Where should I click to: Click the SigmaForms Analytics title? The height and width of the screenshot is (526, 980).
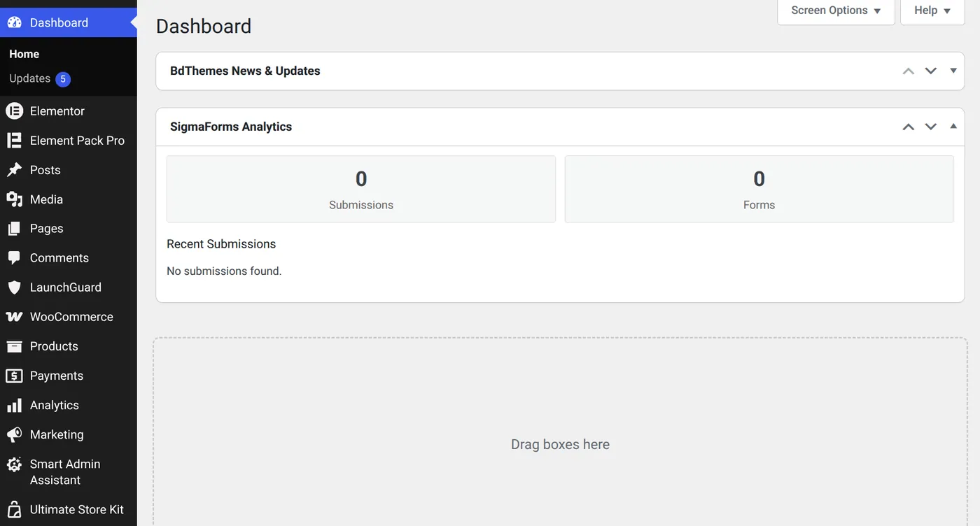pos(231,127)
